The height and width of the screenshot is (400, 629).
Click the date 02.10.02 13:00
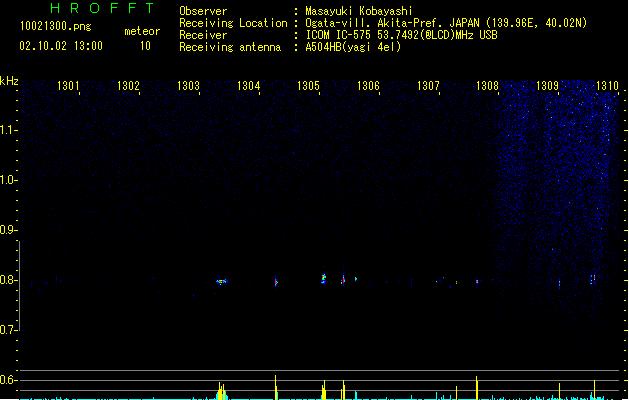(x=61, y=46)
